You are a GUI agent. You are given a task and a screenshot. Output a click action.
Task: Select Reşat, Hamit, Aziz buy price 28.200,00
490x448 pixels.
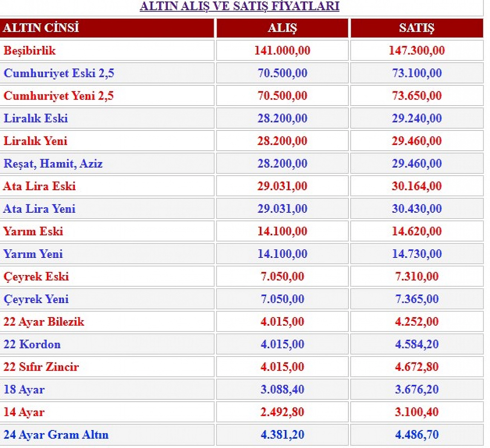283,163
